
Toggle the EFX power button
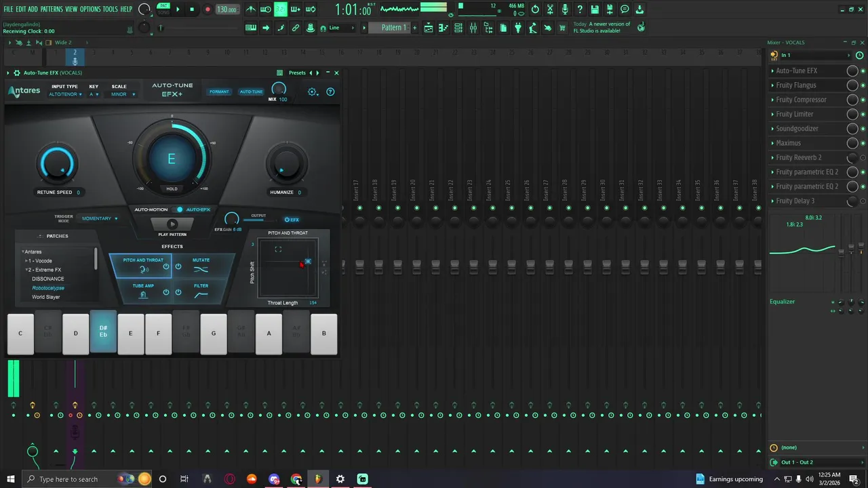click(292, 220)
